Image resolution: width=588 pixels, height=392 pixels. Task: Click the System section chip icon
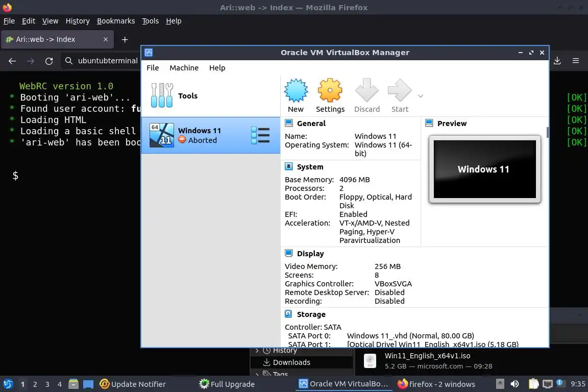pyautogui.click(x=289, y=166)
